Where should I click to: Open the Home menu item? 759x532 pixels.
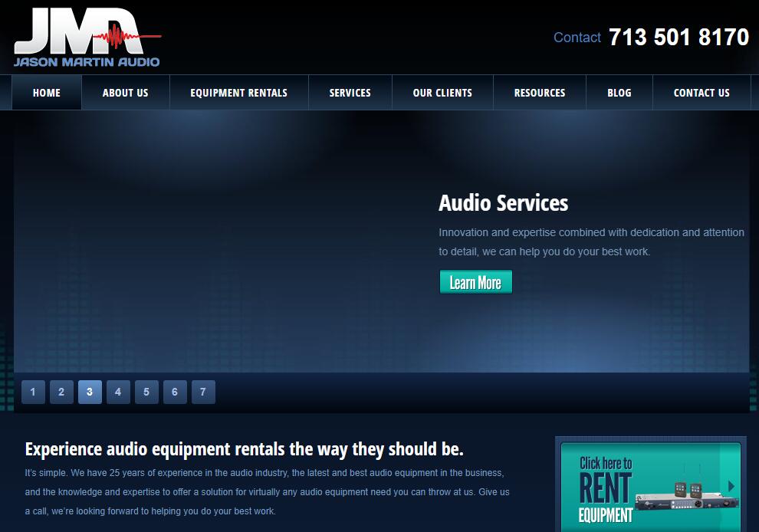(47, 93)
